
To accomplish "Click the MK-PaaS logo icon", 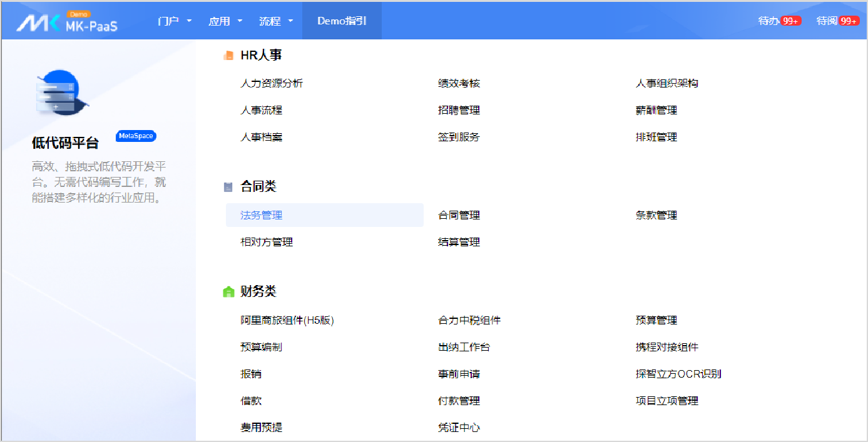I will pos(38,23).
